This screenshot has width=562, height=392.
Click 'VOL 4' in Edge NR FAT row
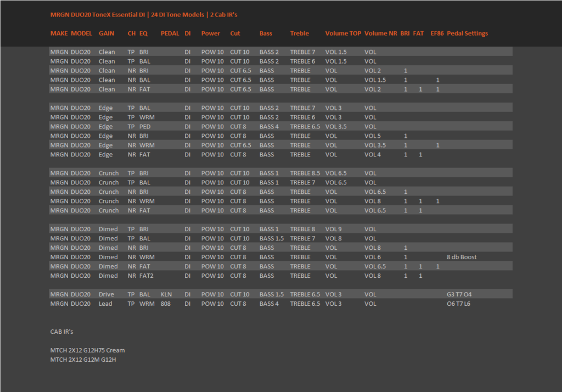[373, 155]
